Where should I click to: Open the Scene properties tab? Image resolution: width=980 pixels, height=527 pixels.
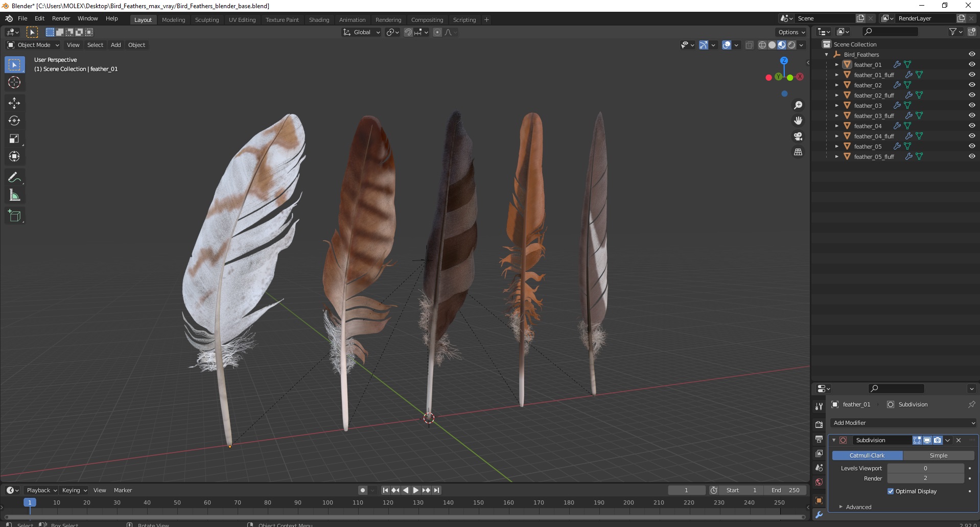coord(819,468)
